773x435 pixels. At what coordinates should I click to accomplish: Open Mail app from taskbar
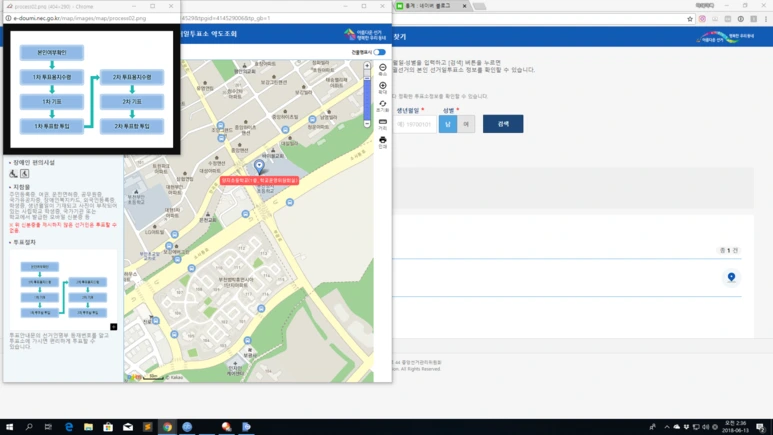tap(128, 427)
